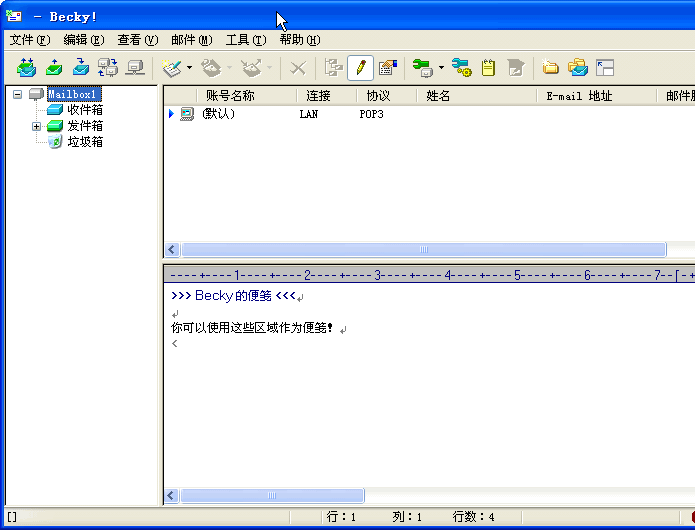
Task: Select the 收件箱 inbox folder
Action: click(85, 110)
